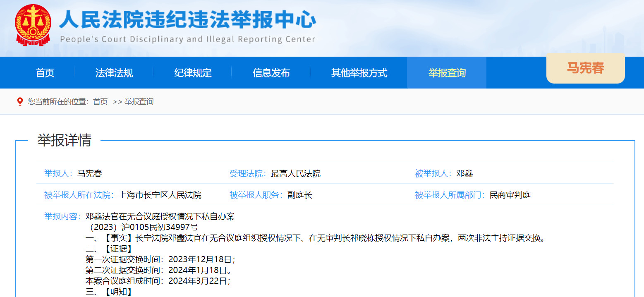Viewport: 644px width, 297px height.
Task: Click the 举报查询 breadcrumb link
Action: pyautogui.click(x=139, y=101)
